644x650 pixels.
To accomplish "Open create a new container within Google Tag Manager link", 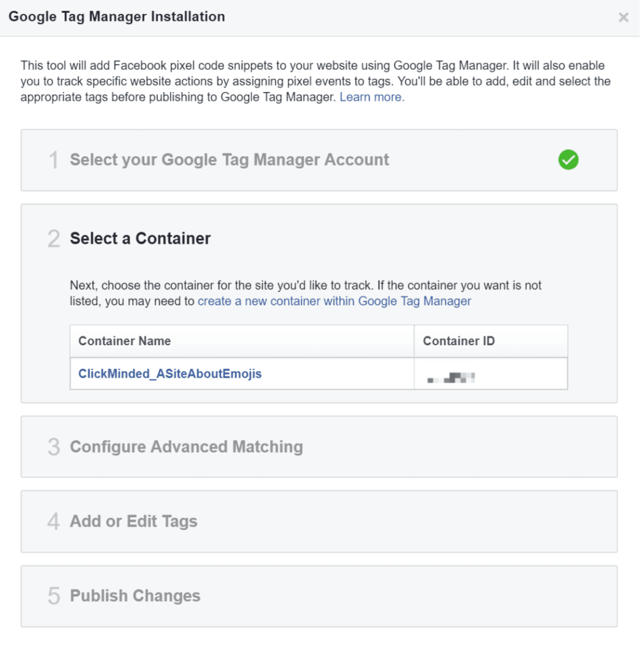I will pyautogui.click(x=334, y=301).
